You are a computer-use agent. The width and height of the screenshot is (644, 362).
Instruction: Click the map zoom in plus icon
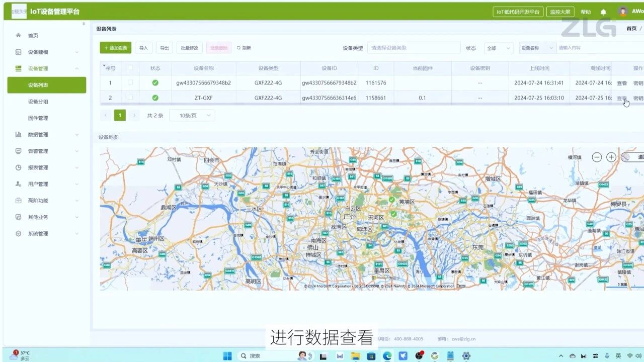[x=611, y=157]
